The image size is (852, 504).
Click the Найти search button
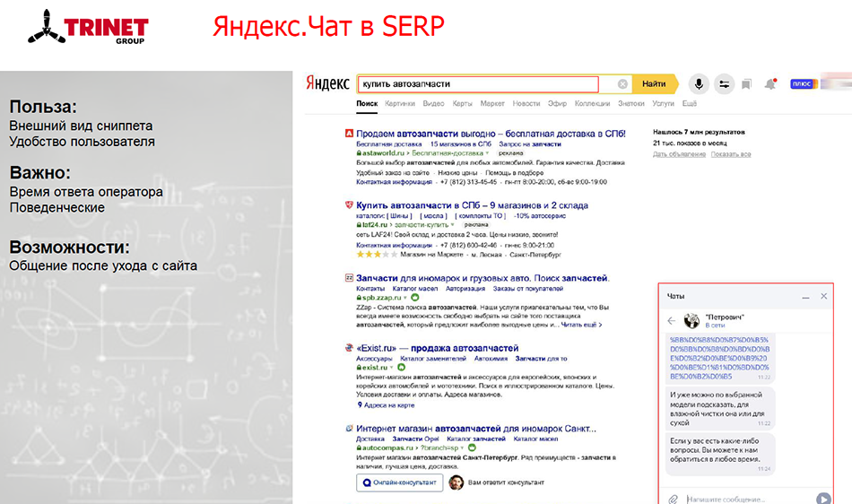click(x=654, y=83)
